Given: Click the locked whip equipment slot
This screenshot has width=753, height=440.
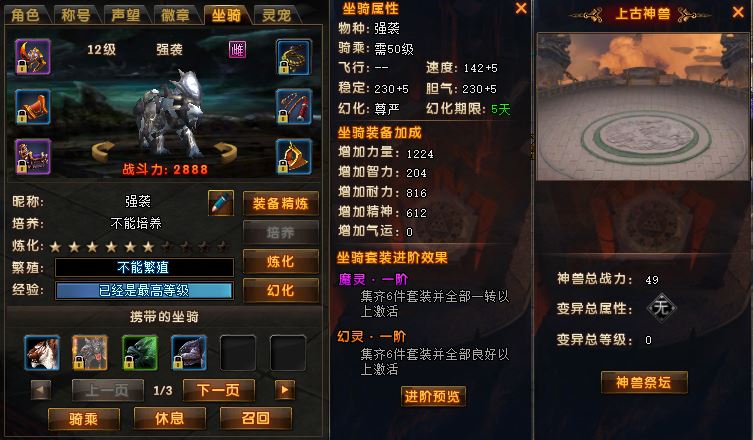Looking at the screenshot, I should coord(293,107).
